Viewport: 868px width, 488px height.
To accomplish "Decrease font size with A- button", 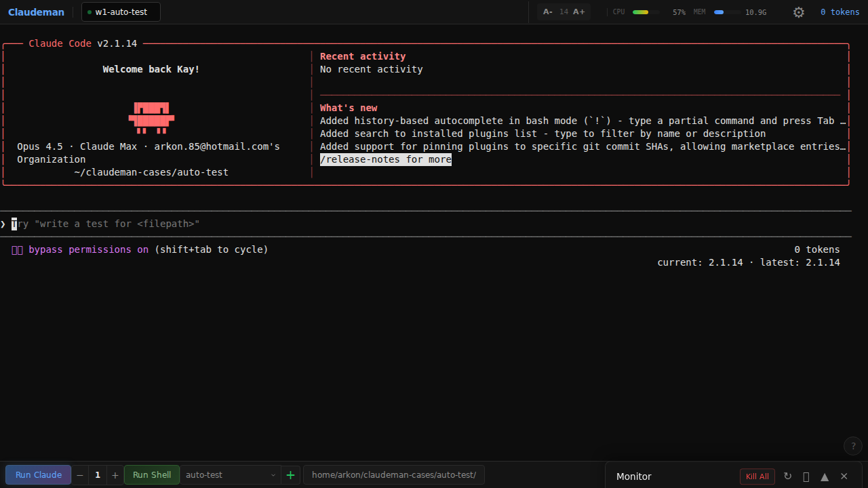I will click(x=548, y=12).
